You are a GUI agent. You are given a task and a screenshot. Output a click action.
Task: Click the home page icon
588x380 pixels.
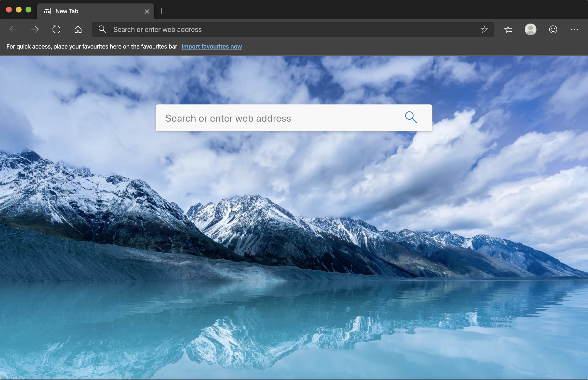tap(78, 29)
